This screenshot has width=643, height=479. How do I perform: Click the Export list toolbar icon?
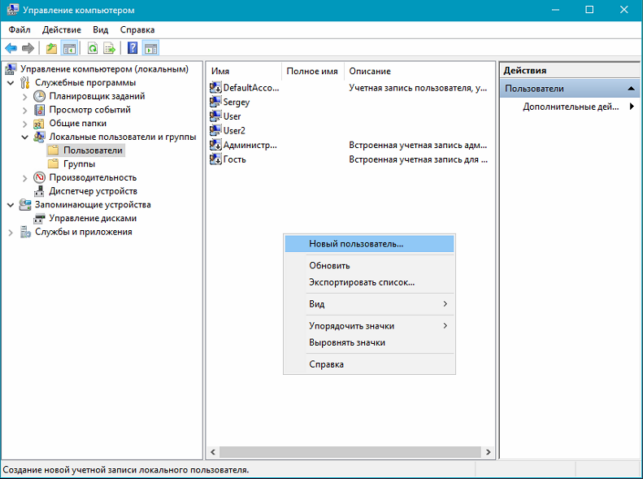click(109, 48)
